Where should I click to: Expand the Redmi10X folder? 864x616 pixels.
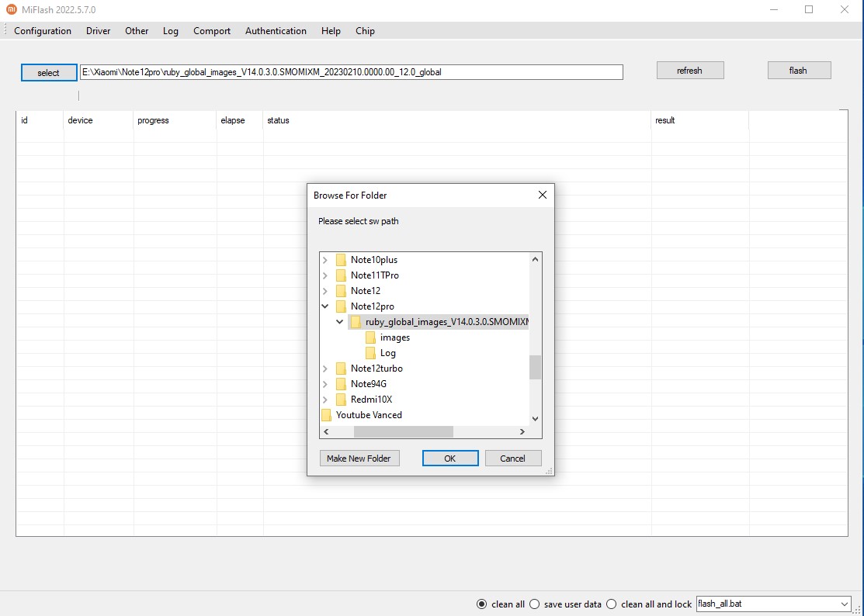325,399
